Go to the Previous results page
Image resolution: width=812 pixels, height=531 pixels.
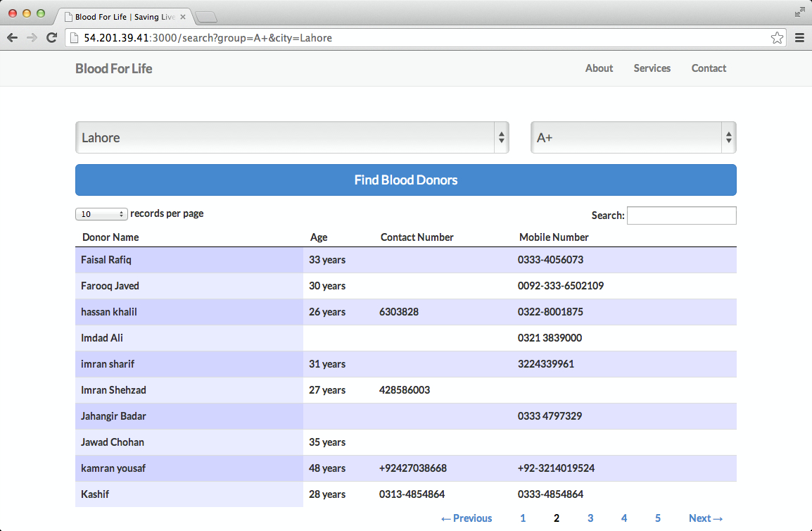click(x=466, y=518)
